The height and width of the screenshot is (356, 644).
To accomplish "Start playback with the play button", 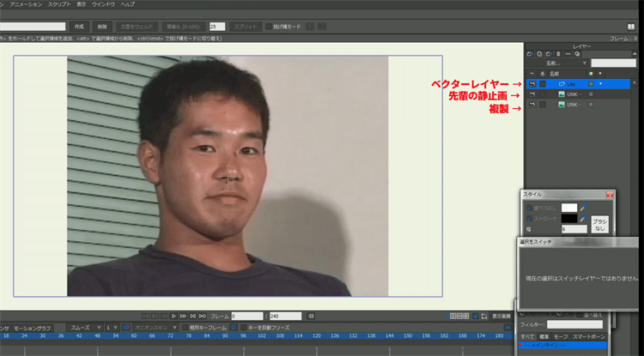I will (173, 317).
